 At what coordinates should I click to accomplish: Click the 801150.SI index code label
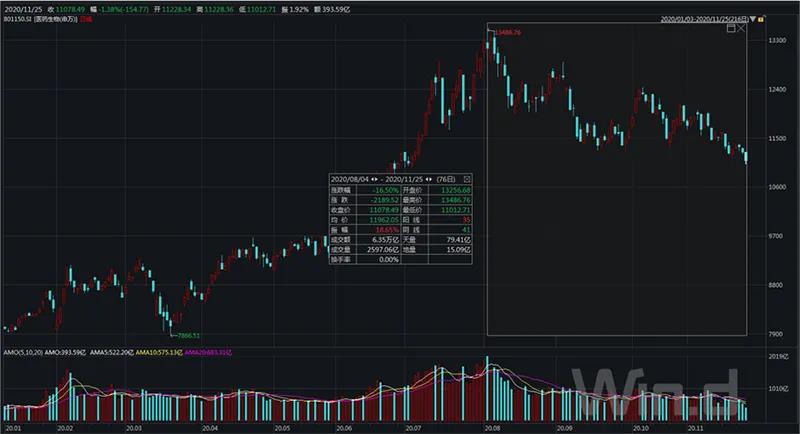(x=17, y=18)
